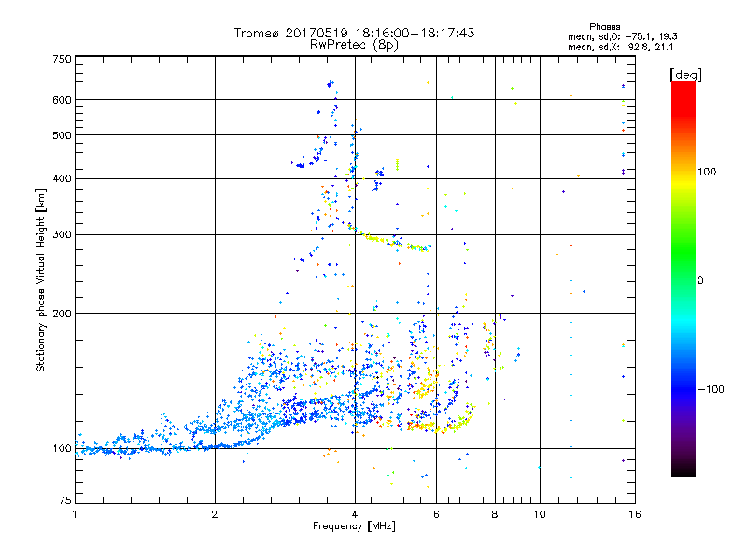Image resolution: width=747 pixels, height=560 pixels.
Task: Click the 300 height tick label
Action: [62, 235]
